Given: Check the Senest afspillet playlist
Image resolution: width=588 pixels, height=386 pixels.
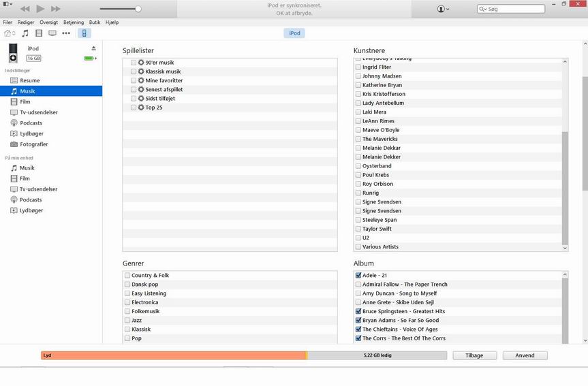Looking at the screenshot, I should [134, 90].
